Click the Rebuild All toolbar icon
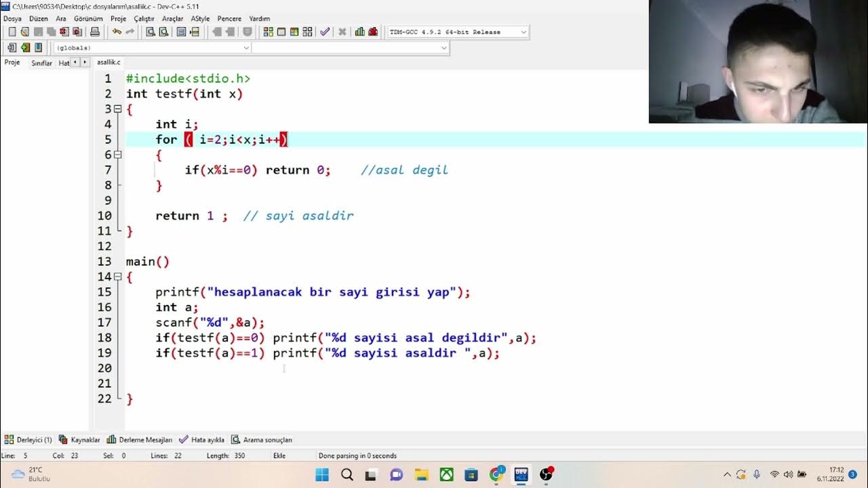 point(307,32)
